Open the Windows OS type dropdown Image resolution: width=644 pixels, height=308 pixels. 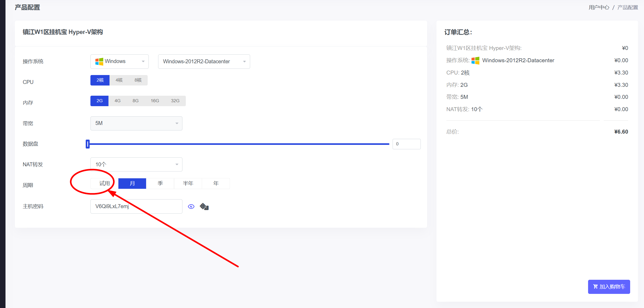[x=119, y=61]
